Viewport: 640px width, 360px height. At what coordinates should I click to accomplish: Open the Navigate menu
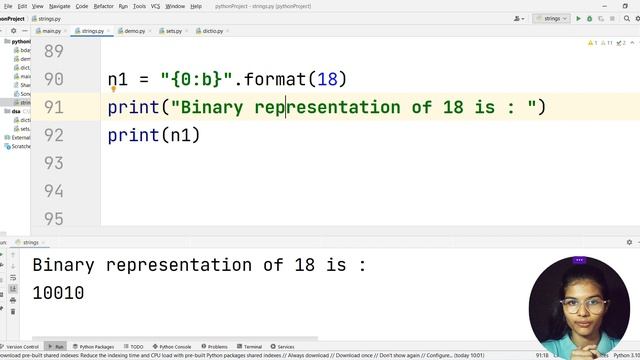coord(60,7)
